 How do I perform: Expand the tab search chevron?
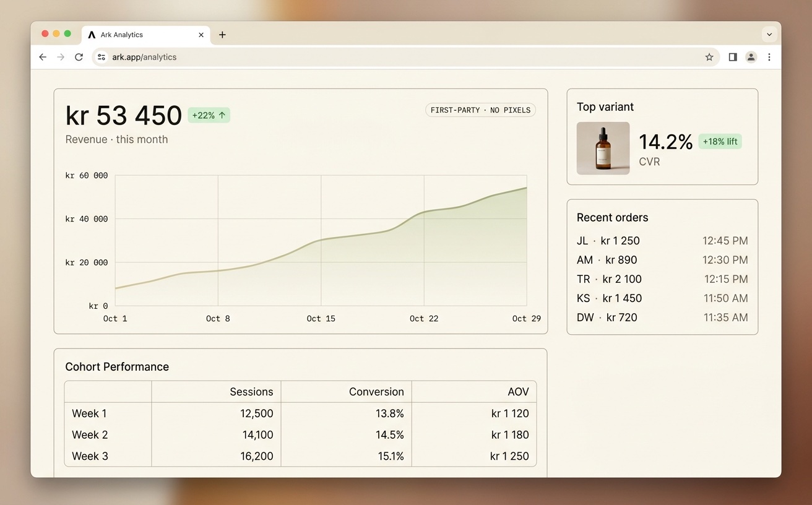click(x=769, y=35)
